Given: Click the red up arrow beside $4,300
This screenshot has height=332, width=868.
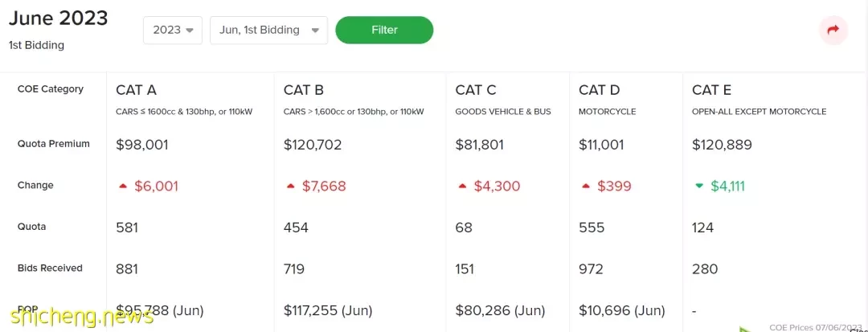Looking at the screenshot, I should click(x=462, y=186).
